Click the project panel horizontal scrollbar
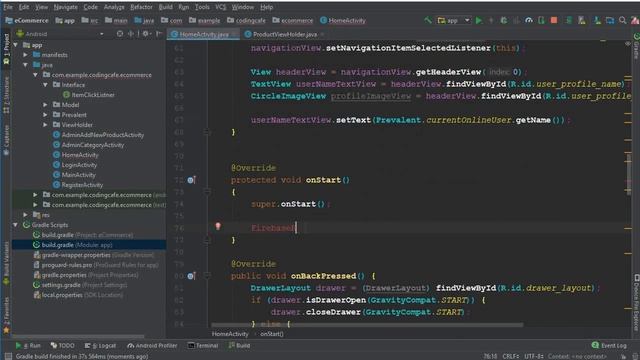 pos(78,336)
